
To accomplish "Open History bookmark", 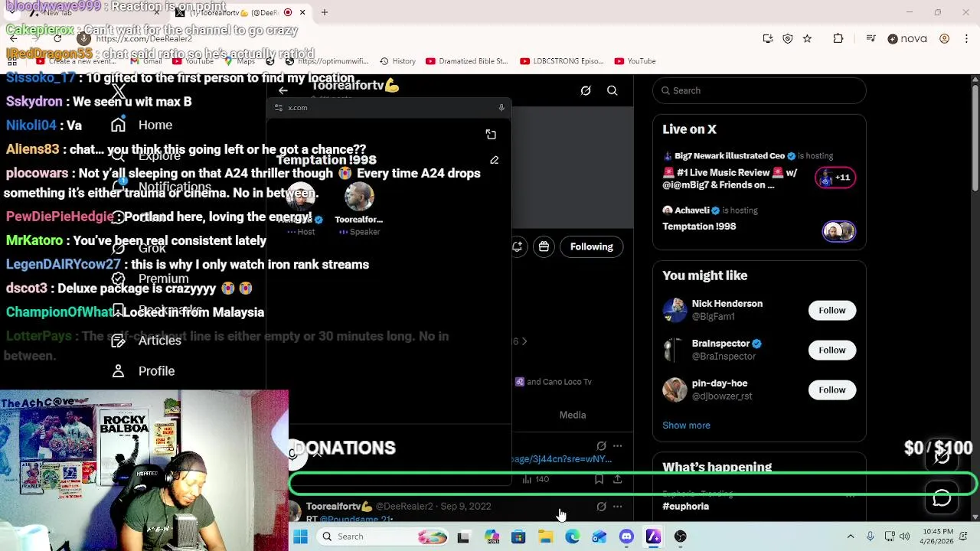I will 397,61.
